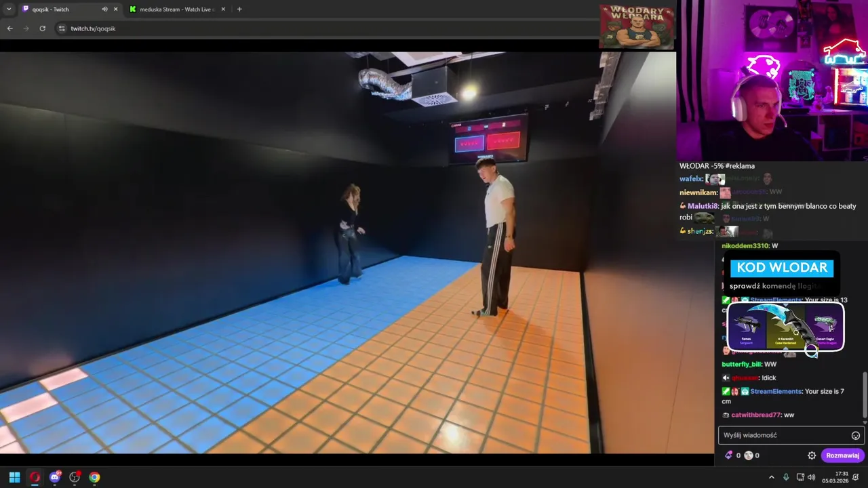Viewport: 868px width, 488px height.
Task: Open a new browser tab
Action: [239, 9]
